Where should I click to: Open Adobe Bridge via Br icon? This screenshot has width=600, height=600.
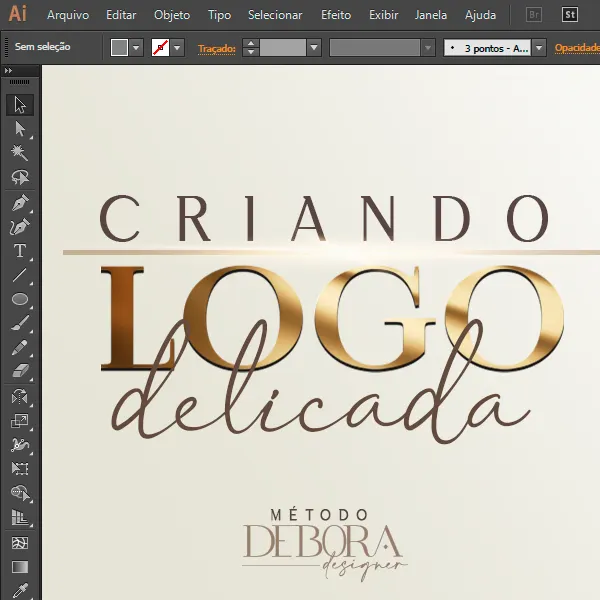[534, 15]
